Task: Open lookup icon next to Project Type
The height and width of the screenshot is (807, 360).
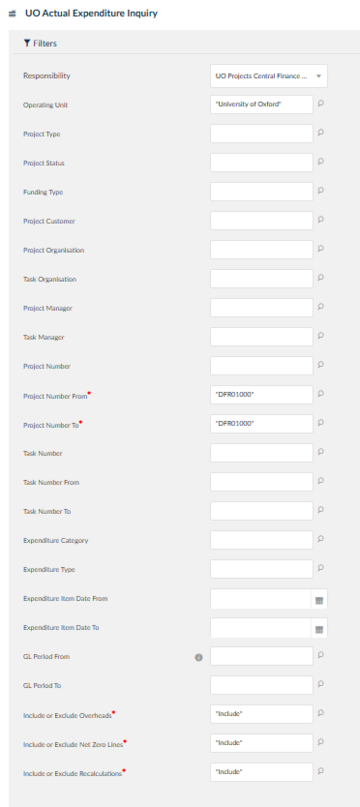Action: tap(320, 133)
